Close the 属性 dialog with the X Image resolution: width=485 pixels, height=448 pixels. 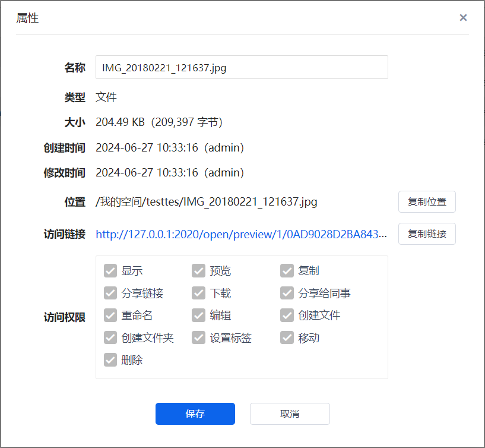click(x=463, y=18)
